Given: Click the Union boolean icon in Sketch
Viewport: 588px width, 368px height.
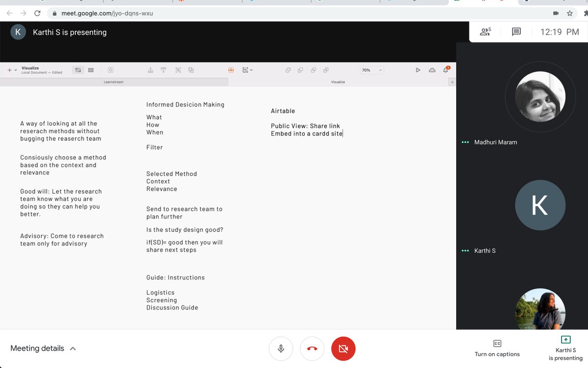Looking at the screenshot, I should [288, 70].
